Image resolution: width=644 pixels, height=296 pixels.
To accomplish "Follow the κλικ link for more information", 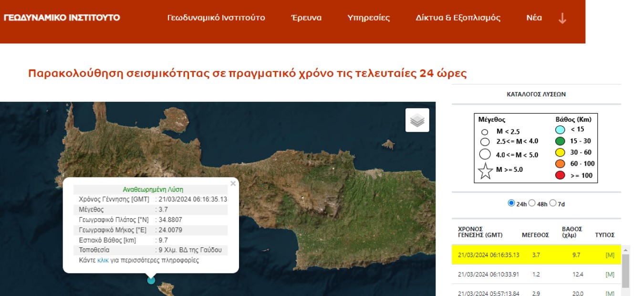I will (103, 260).
